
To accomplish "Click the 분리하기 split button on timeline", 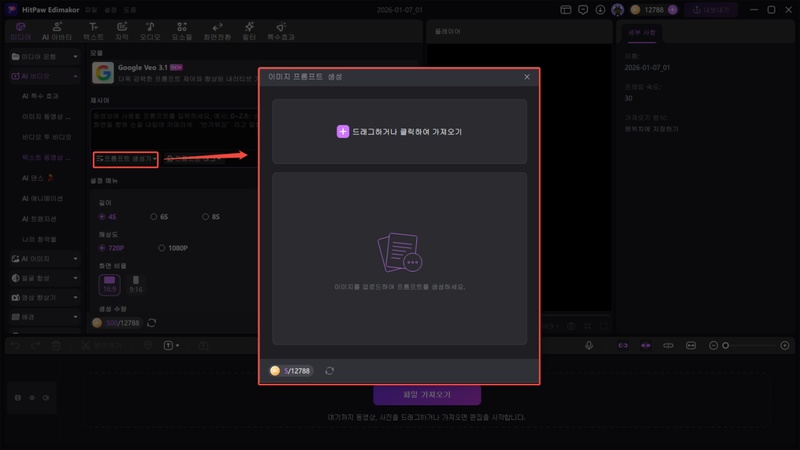I will coord(101,345).
